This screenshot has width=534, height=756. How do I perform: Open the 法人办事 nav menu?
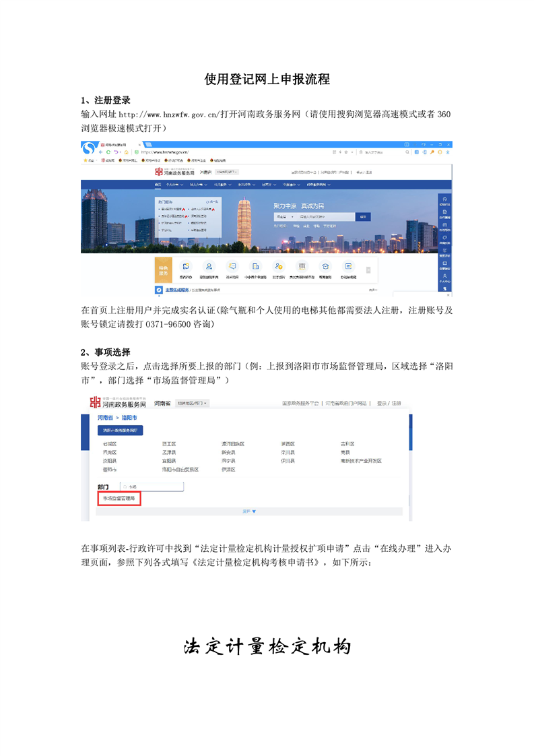click(198, 184)
